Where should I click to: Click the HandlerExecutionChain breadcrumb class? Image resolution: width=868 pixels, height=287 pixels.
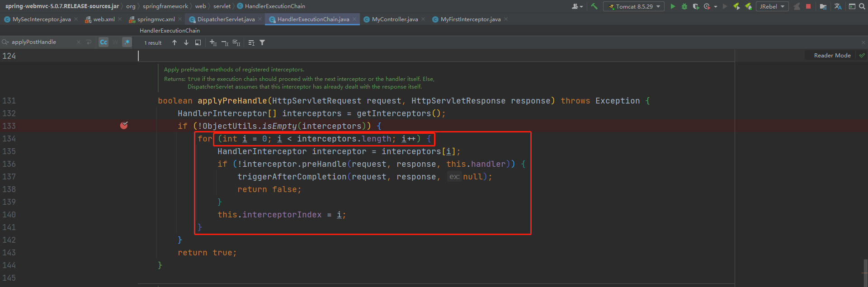pyautogui.click(x=271, y=6)
